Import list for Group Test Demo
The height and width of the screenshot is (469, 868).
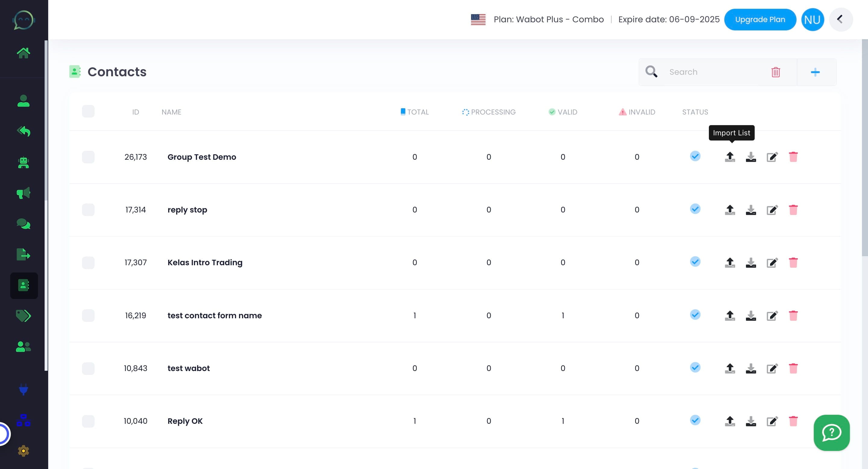coord(730,157)
